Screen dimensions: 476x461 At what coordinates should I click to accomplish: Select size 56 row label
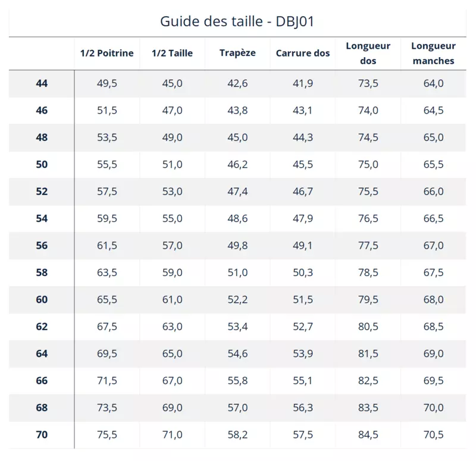click(x=42, y=246)
